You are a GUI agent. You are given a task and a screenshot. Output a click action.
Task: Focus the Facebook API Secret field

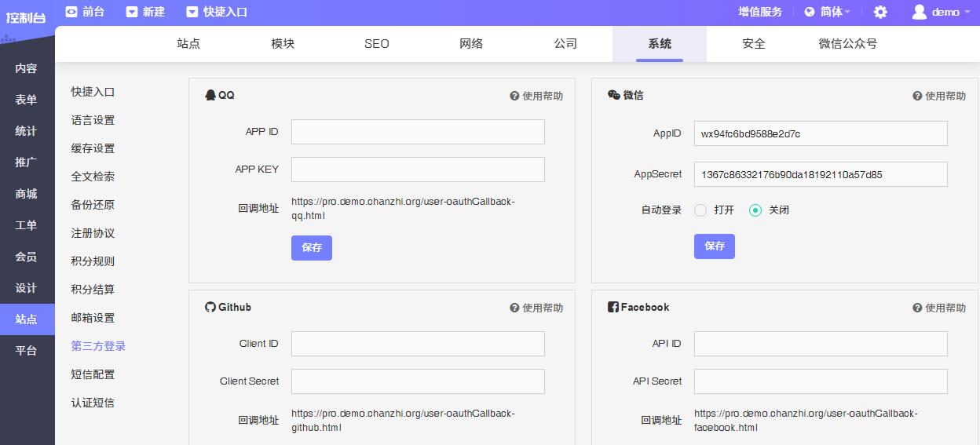(821, 381)
